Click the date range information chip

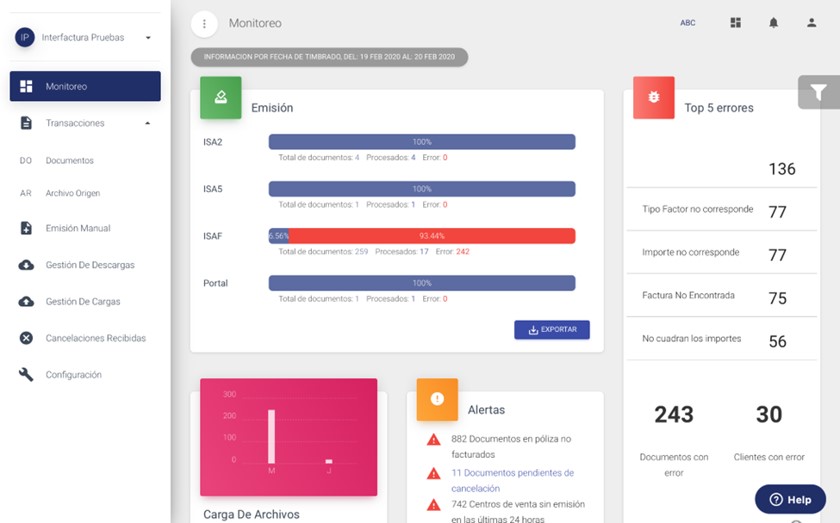(329, 57)
